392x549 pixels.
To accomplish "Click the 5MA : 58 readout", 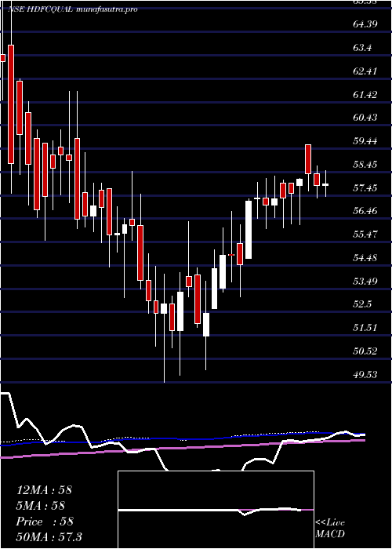I will point(41,506).
